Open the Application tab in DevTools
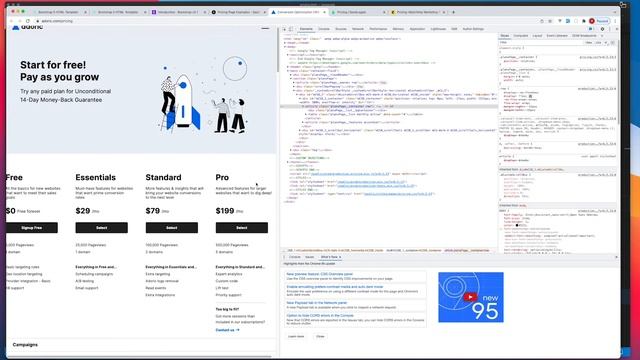The image size is (640, 360). pos(417,29)
